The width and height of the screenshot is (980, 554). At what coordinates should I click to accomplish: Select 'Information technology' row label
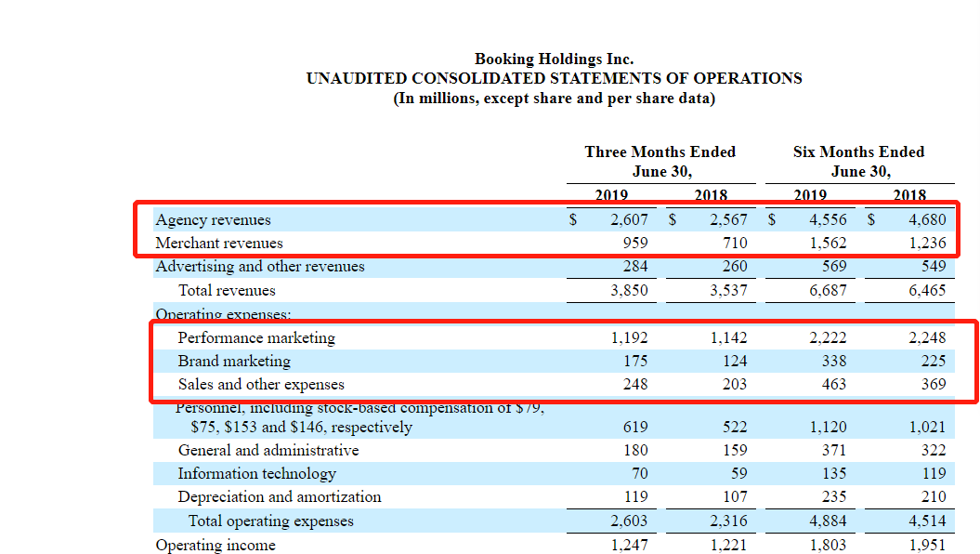coord(257,474)
